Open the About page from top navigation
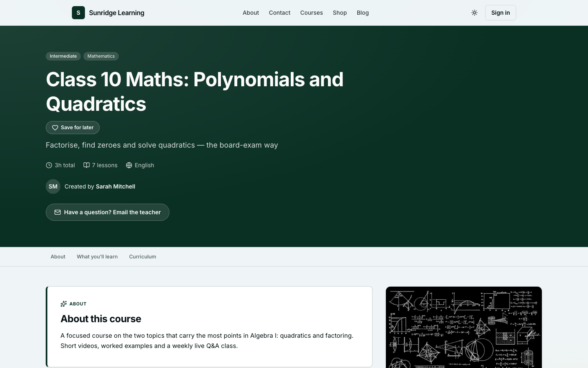Image resolution: width=588 pixels, height=368 pixels. pyautogui.click(x=251, y=13)
